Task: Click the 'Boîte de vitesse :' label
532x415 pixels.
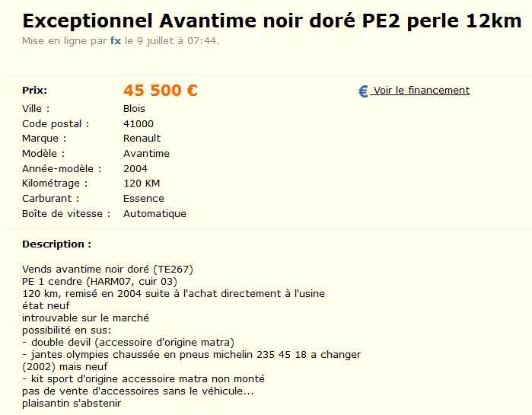Action: (65, 214)
